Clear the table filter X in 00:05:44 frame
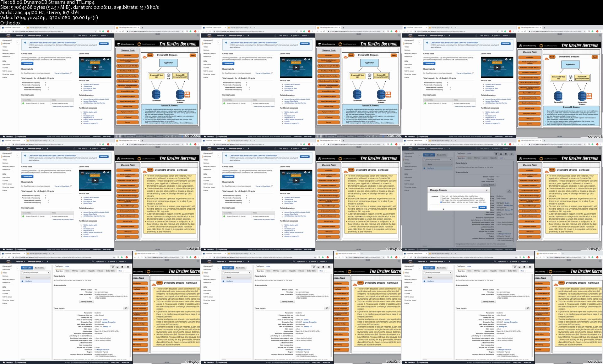 coord(48,272)
